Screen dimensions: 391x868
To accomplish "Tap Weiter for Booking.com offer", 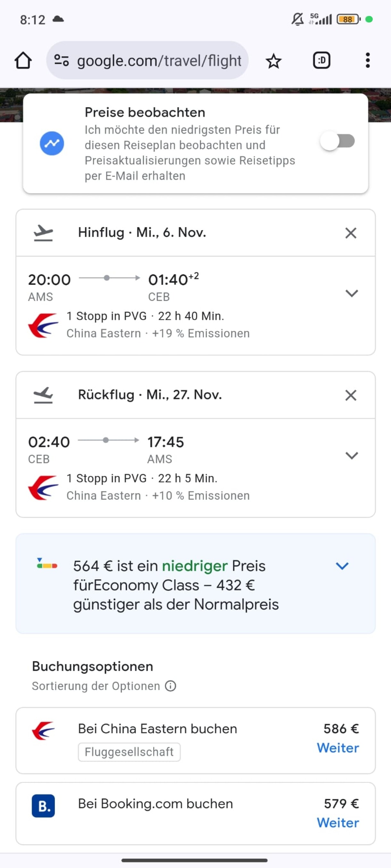I will tap(338, 823).
